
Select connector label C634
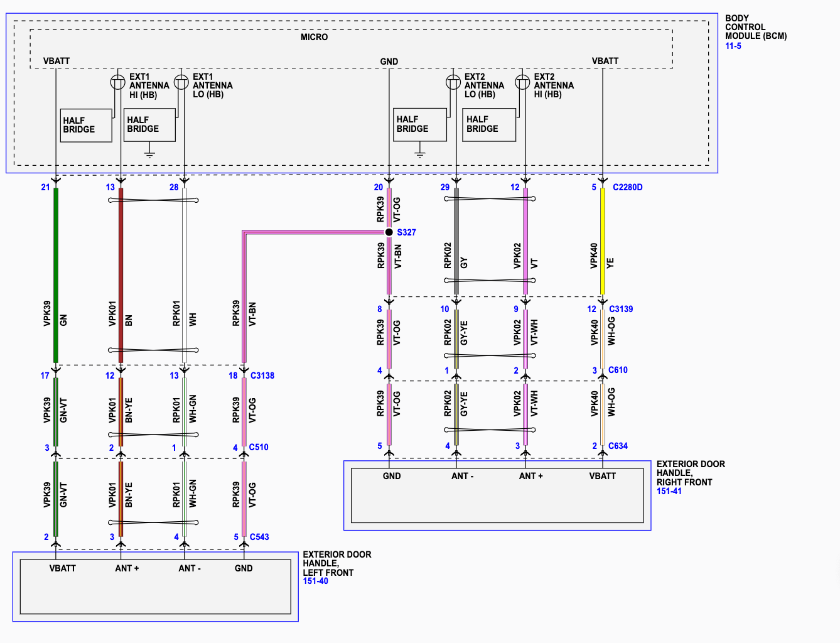[x=618, y=446]
